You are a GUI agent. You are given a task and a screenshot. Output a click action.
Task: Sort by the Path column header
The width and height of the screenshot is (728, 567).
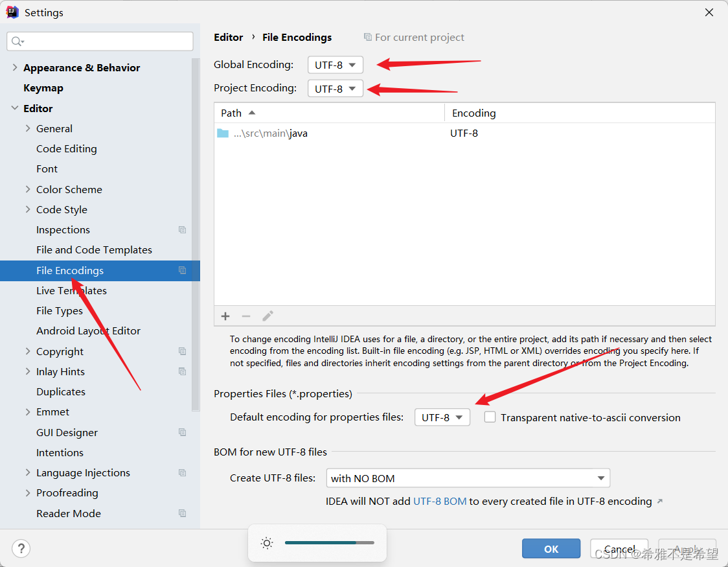[x=329, y=113]
